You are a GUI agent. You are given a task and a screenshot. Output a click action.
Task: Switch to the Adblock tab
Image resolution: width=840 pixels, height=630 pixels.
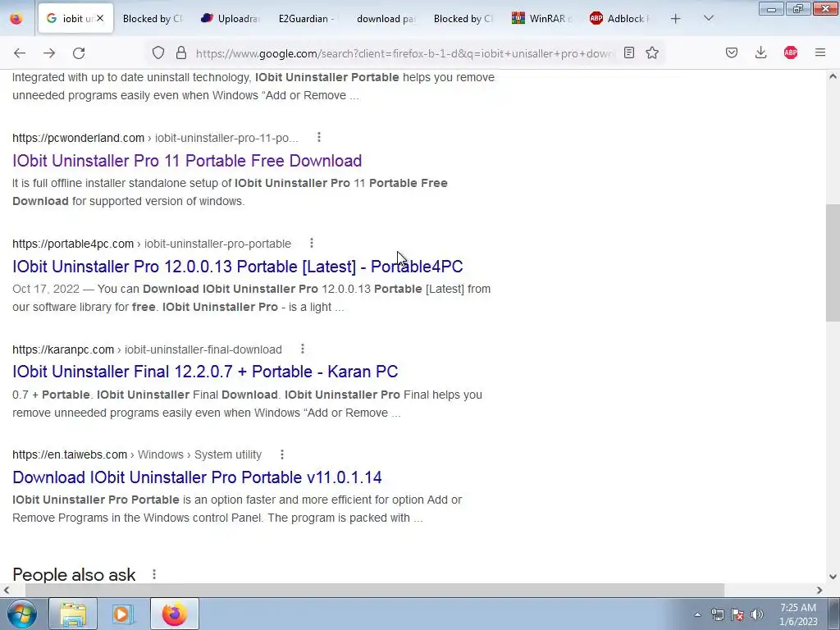(x=619, y=19)
